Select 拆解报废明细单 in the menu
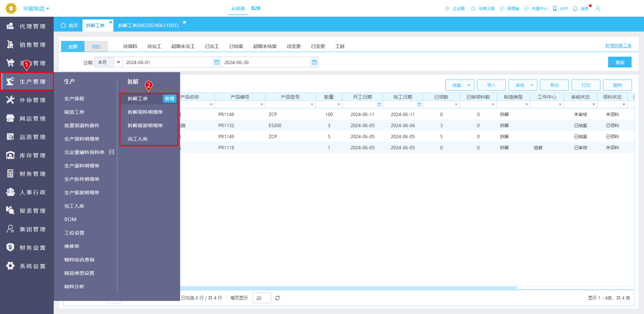 coord(145,125)
